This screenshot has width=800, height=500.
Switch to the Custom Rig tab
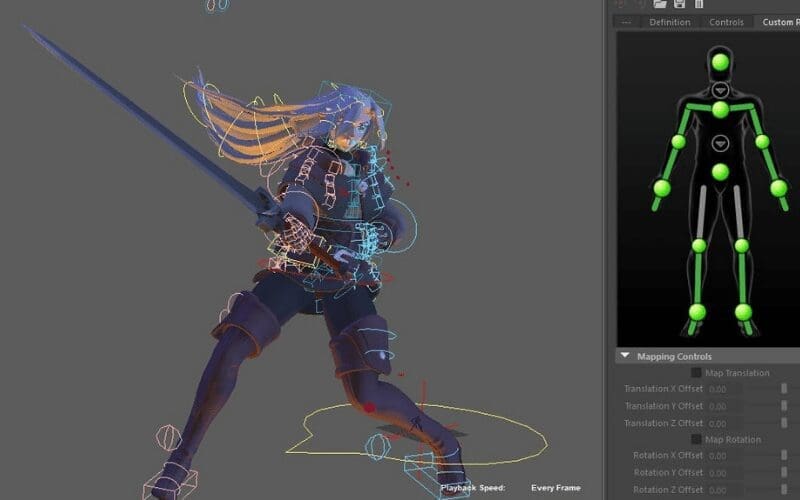(x=781, y=22)
